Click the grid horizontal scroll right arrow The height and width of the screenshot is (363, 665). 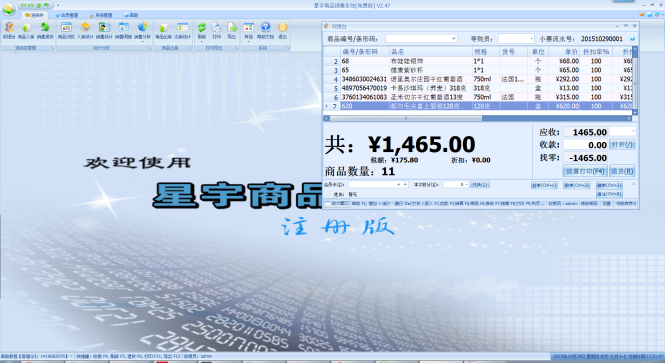tap(629, 118)
